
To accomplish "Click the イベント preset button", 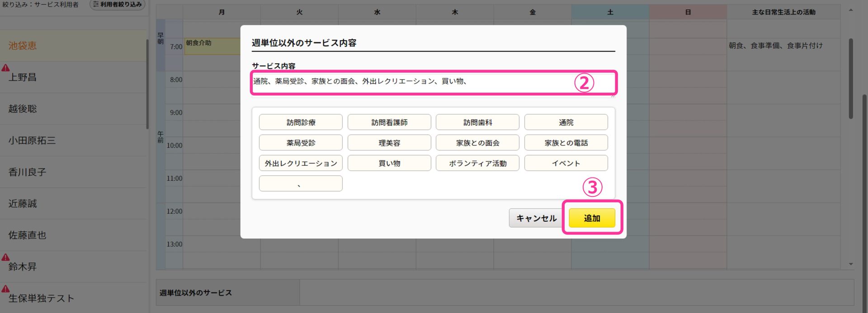I will [566, 163].
